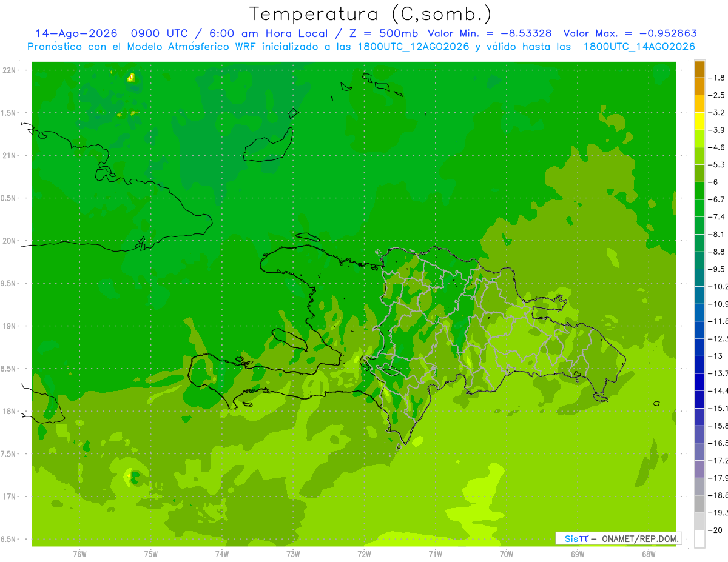Click the '69W' longitude axis label
Viewport: 728px width, 562px height.
[578, 554]
